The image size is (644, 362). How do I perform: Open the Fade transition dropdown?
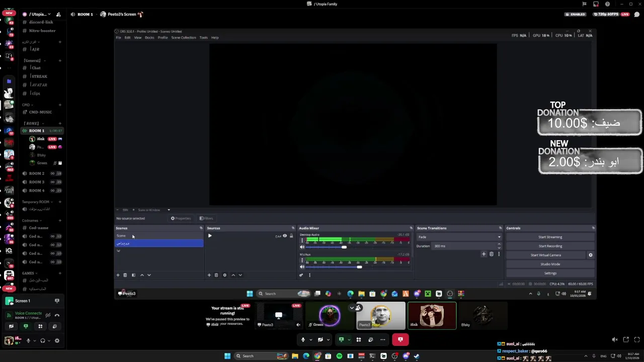pos(459,237)
